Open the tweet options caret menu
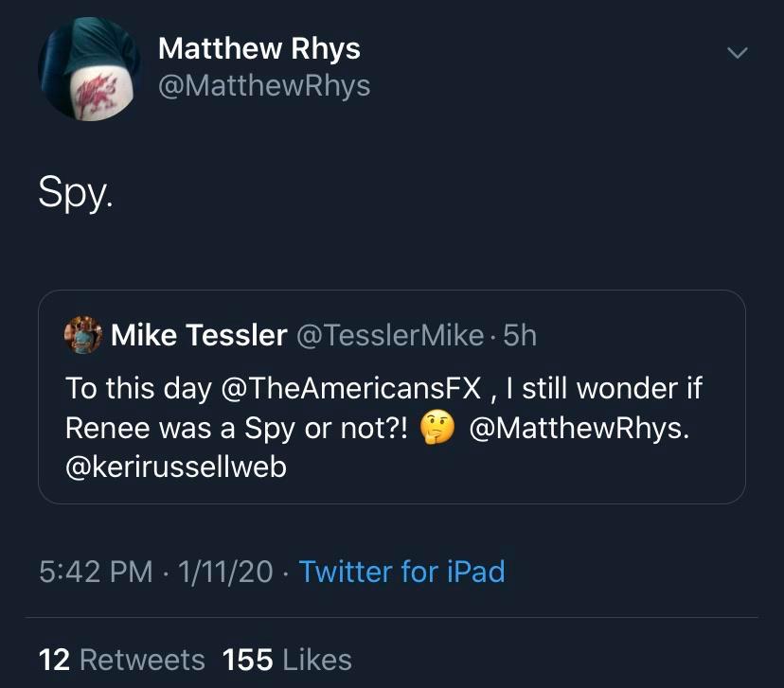784x688 pixels. [736, 55]
